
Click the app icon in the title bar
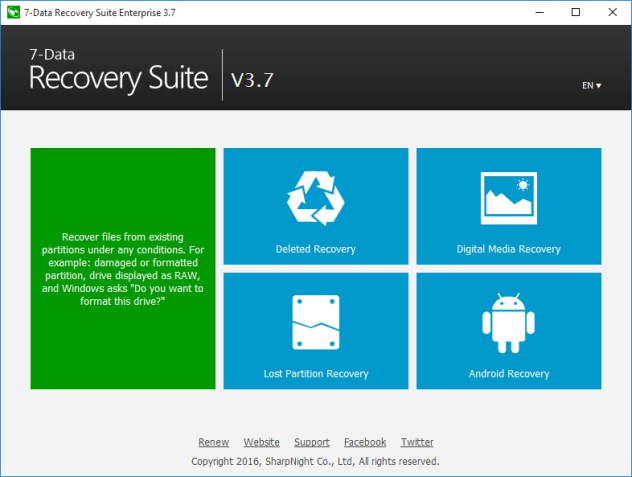[x=13, y=12]
